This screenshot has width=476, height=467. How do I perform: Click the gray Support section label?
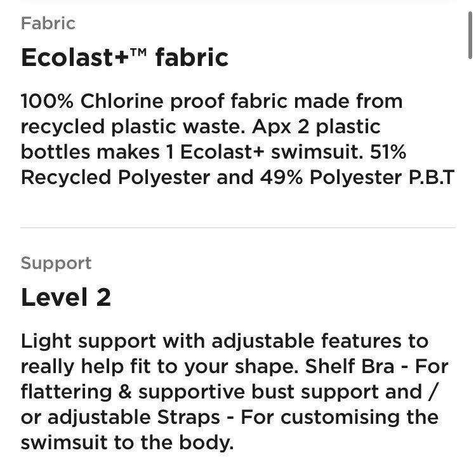56,263
